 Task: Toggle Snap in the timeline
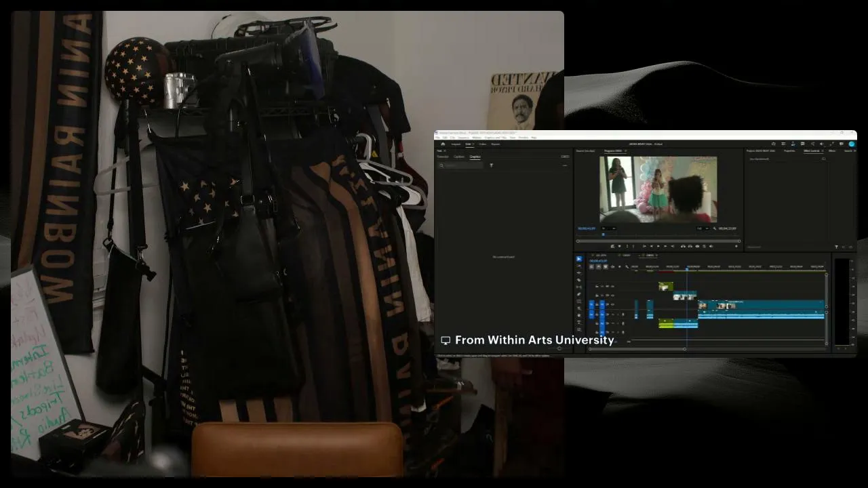[x=598, y=266]
